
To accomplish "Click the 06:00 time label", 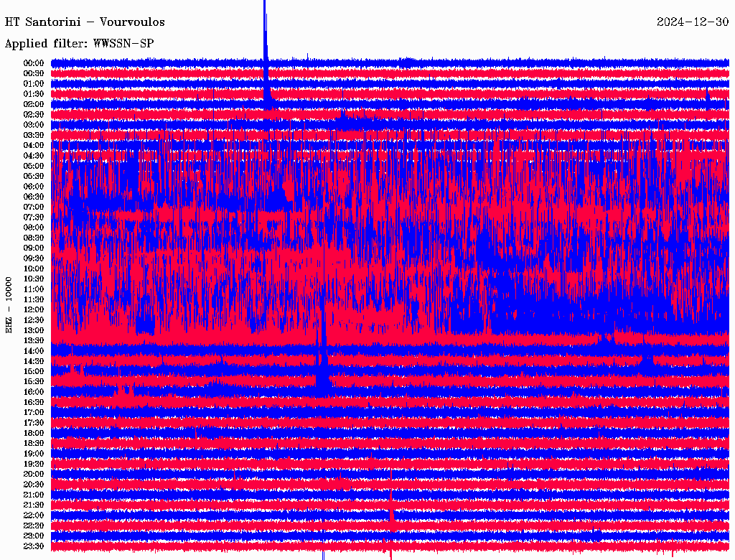I will [34, 186].
